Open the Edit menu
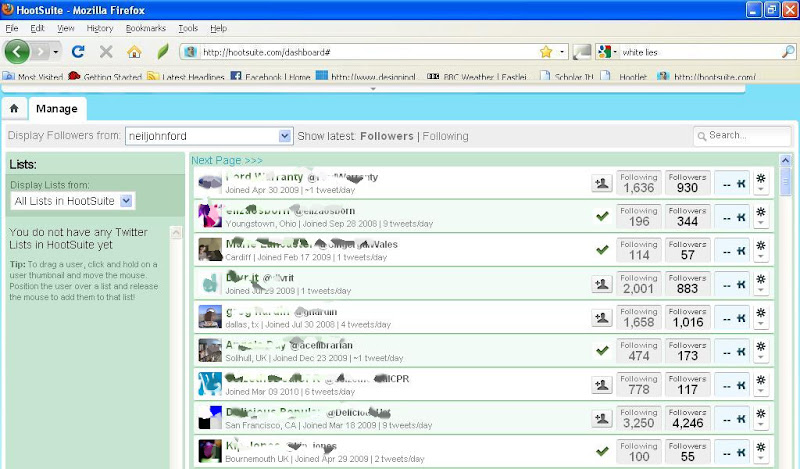 [37, 28]
